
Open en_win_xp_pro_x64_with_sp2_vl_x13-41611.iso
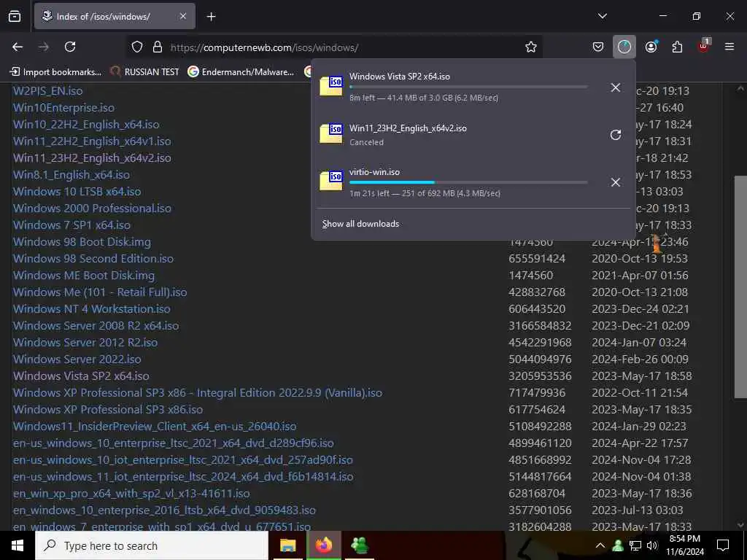tap(131, 494)
